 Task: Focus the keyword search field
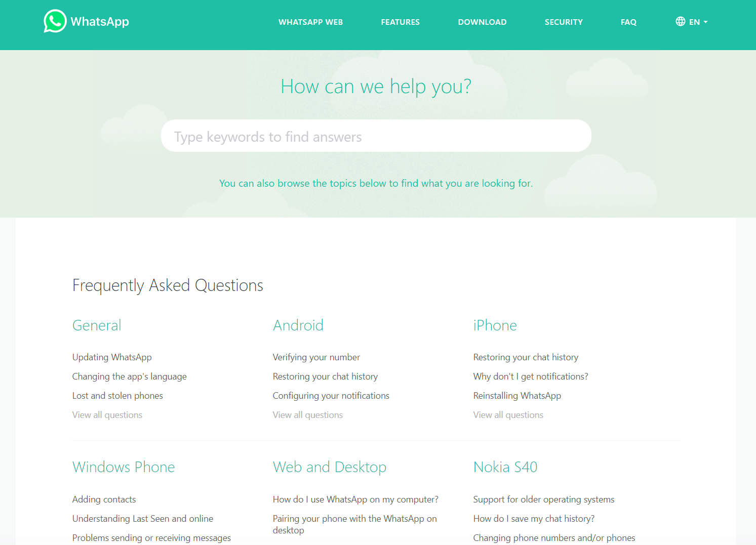[x=376, y=136]
